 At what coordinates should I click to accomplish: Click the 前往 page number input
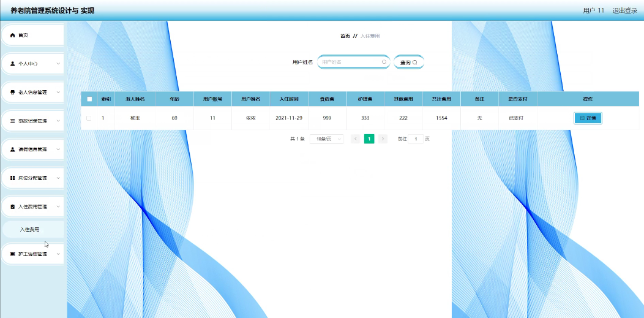(x=416, y=139)
